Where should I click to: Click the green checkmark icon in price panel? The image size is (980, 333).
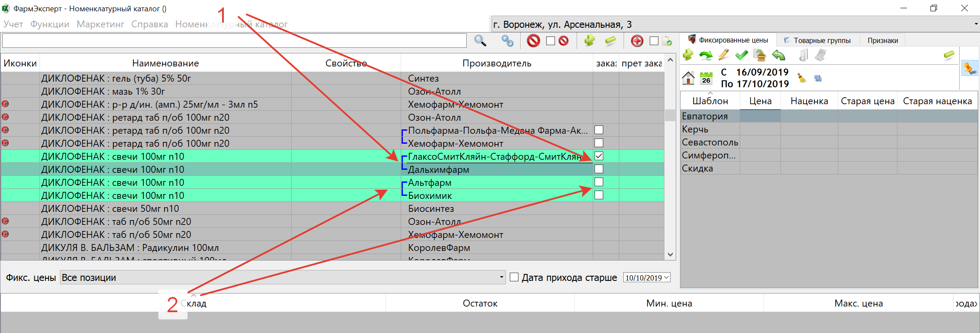[741, 55]
